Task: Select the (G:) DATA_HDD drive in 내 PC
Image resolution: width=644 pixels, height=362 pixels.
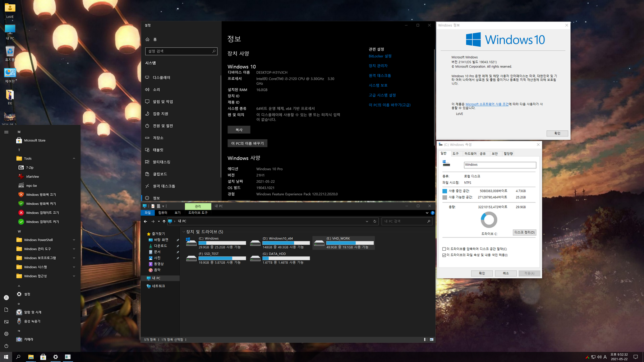Action: (x=280, y=258)
